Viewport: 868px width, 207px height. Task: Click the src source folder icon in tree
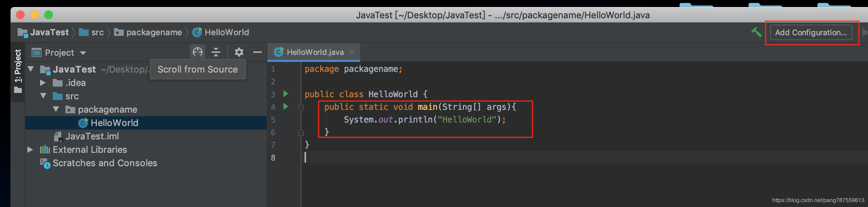coord(58,96)
